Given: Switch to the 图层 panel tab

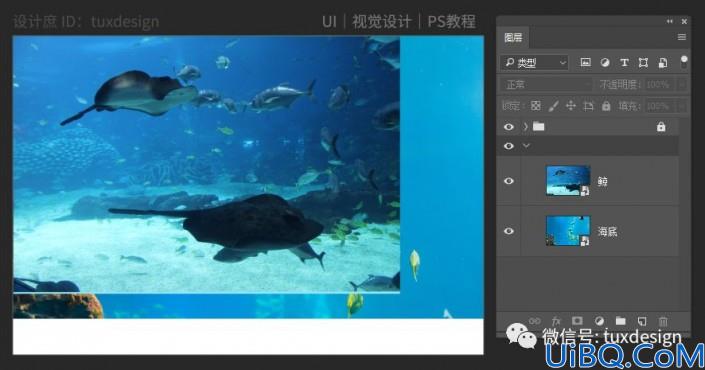Looking at the screenshot, I should [513, 37].
